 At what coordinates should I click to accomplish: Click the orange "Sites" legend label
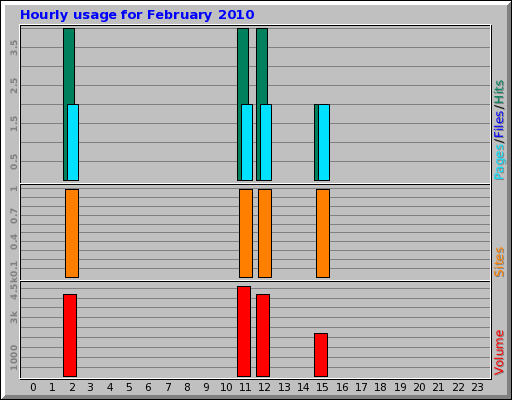(x=499, y=262)
